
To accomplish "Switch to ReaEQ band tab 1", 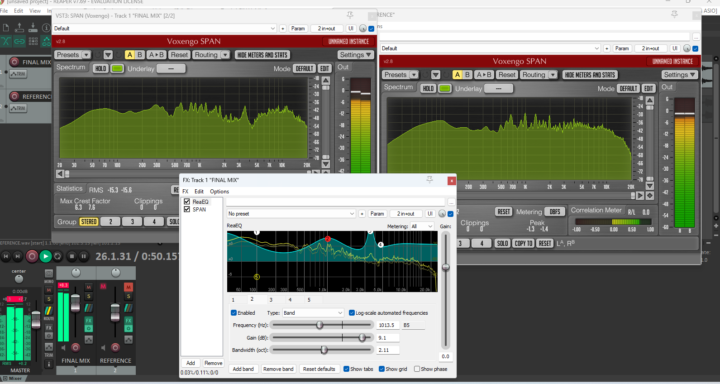I will tap(233, 300).
